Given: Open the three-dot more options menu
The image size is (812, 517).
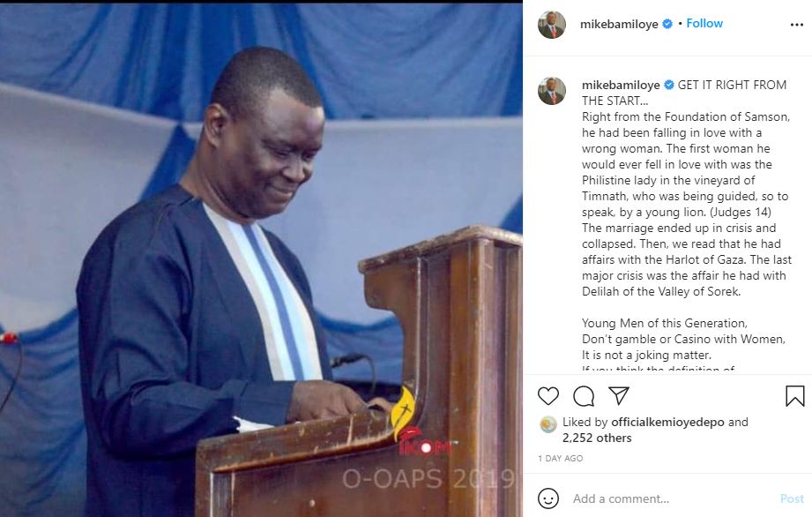Looking at the screenshot, I should coord(796,25).
